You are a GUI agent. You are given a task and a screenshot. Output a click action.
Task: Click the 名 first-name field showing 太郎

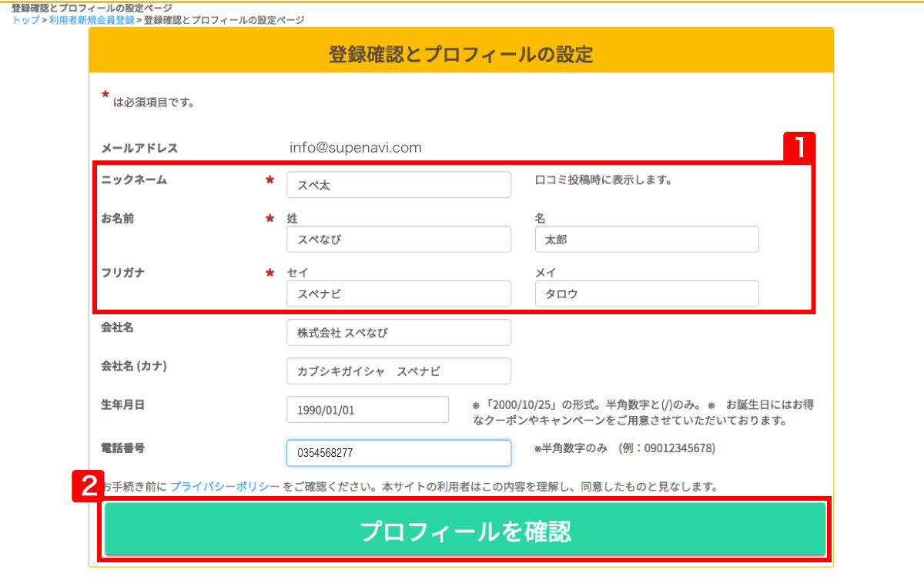click(646, 239)
